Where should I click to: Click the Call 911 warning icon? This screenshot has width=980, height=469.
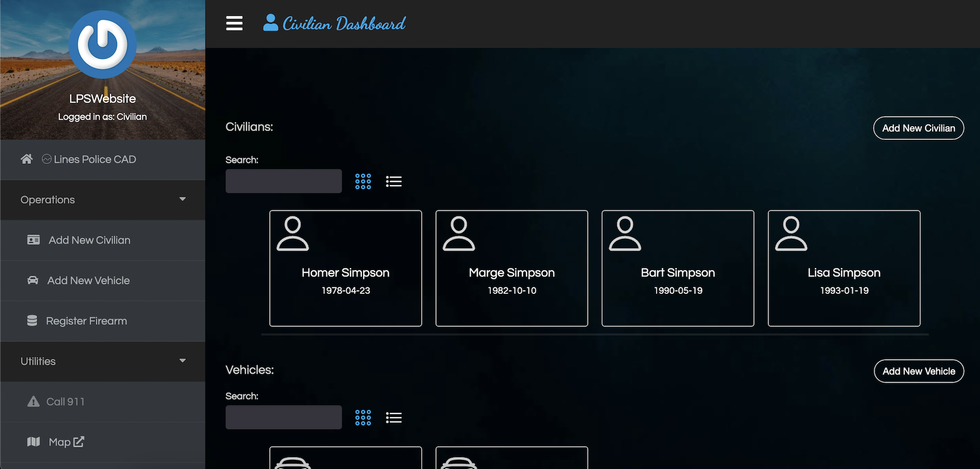(33, 401)
